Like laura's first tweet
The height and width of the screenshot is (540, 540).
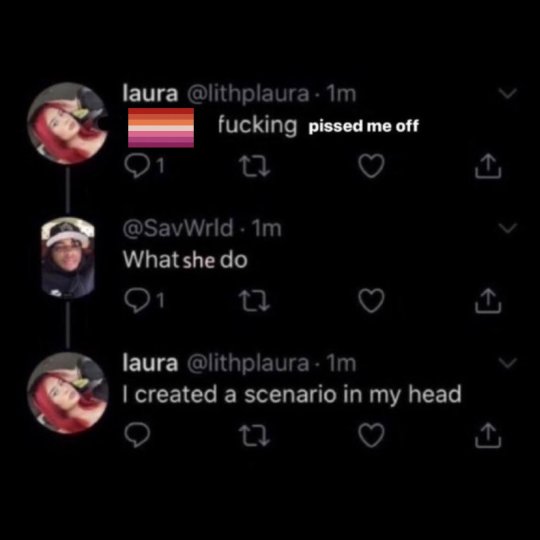[x=371, y=166]
